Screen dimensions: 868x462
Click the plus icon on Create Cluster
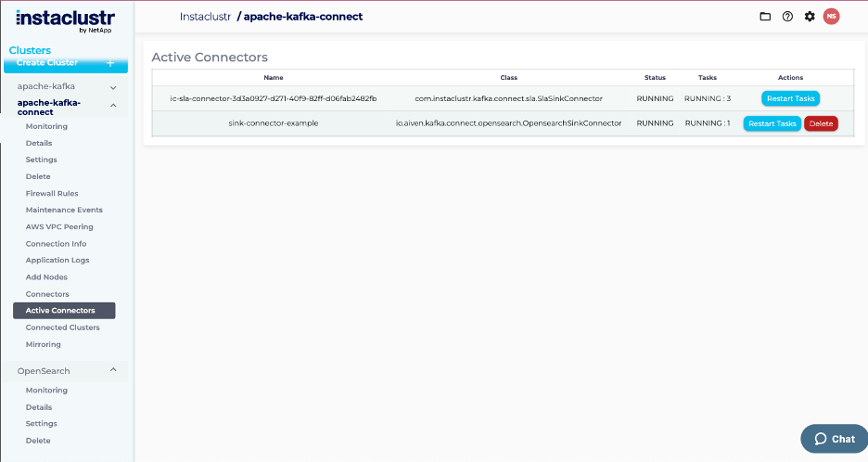click(110, 63)
